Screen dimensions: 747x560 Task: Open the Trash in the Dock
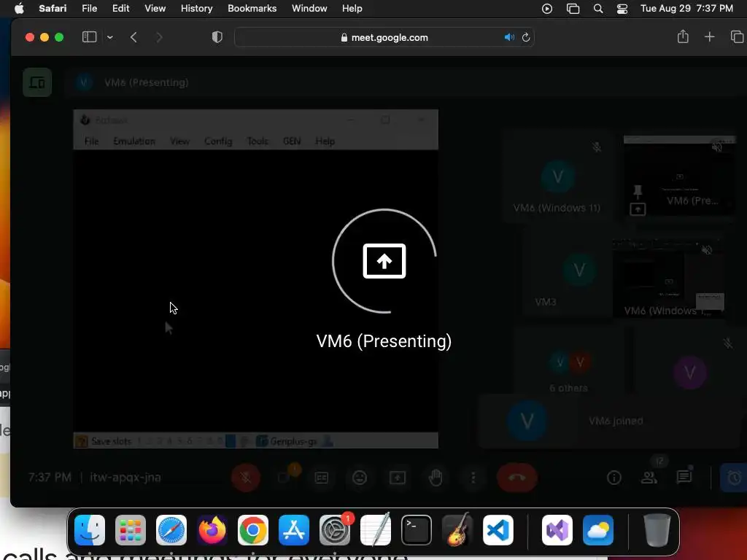[657, 530]
